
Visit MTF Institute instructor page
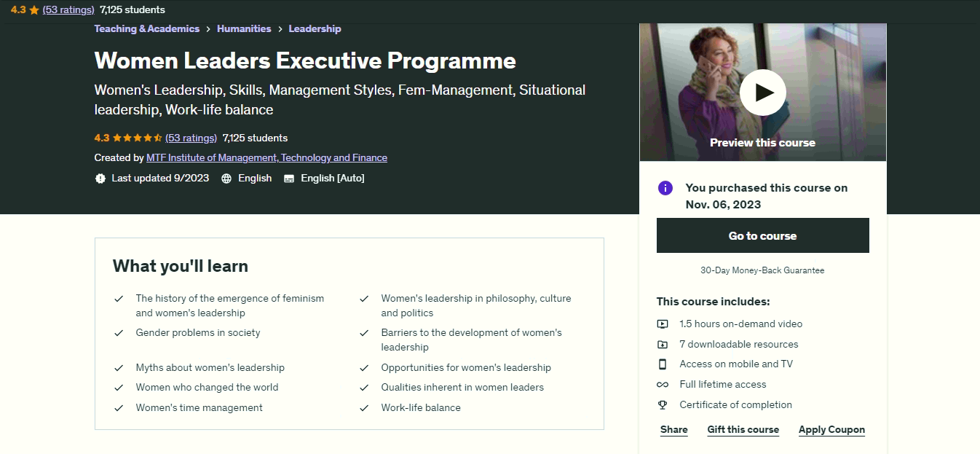click(266, 158)
